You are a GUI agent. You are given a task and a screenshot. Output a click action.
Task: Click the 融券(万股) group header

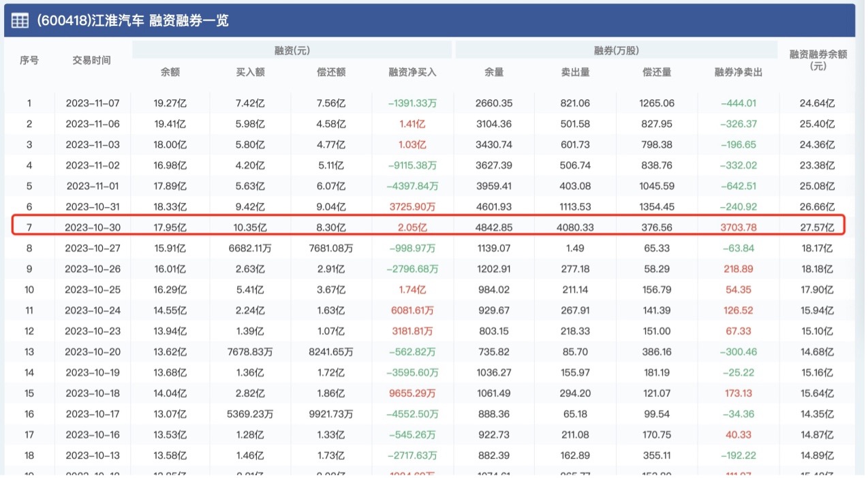click(616, 50)
